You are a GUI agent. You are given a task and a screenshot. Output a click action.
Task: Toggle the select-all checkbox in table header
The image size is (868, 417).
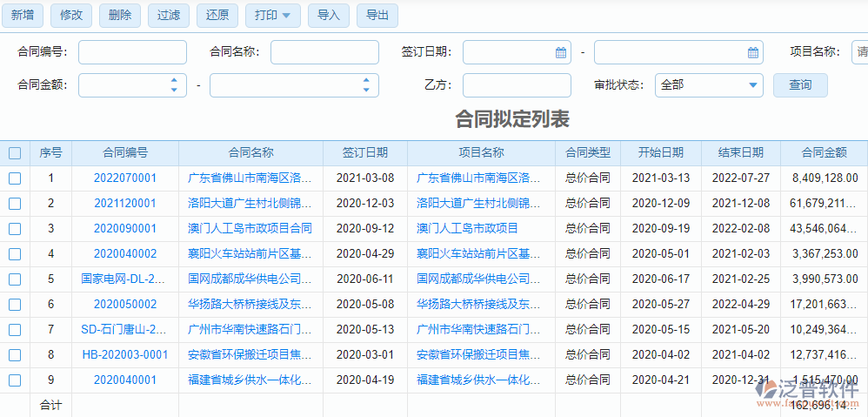pos(15,153)
